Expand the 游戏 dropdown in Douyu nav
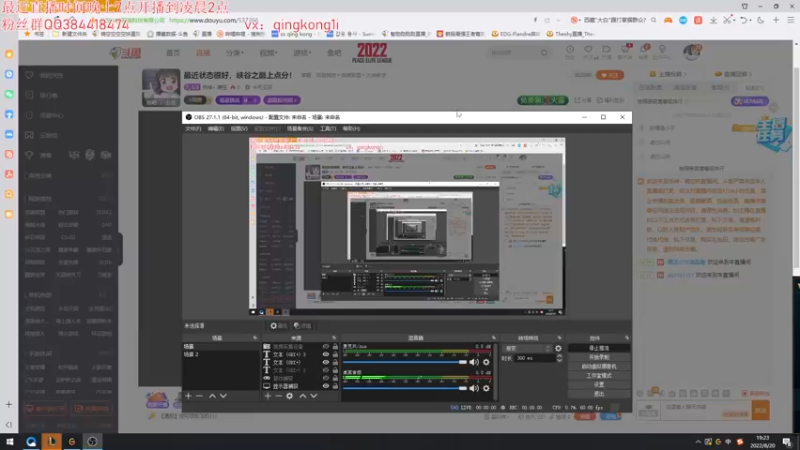 (302, 53)
